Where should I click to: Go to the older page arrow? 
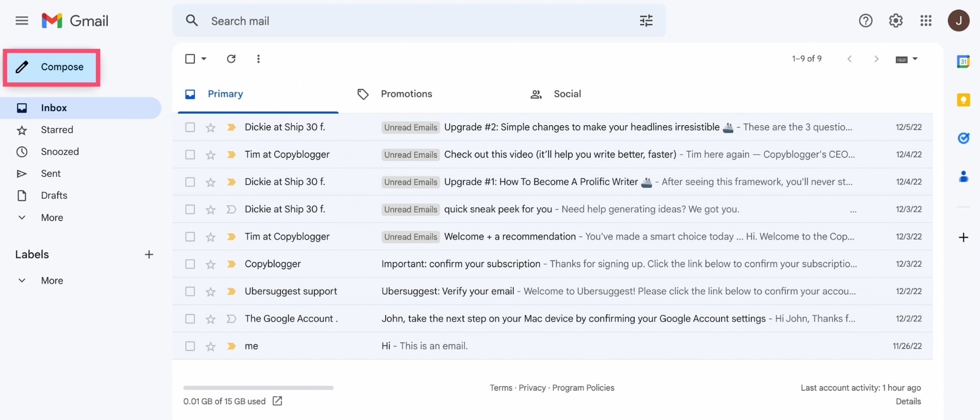coord(876,59)
